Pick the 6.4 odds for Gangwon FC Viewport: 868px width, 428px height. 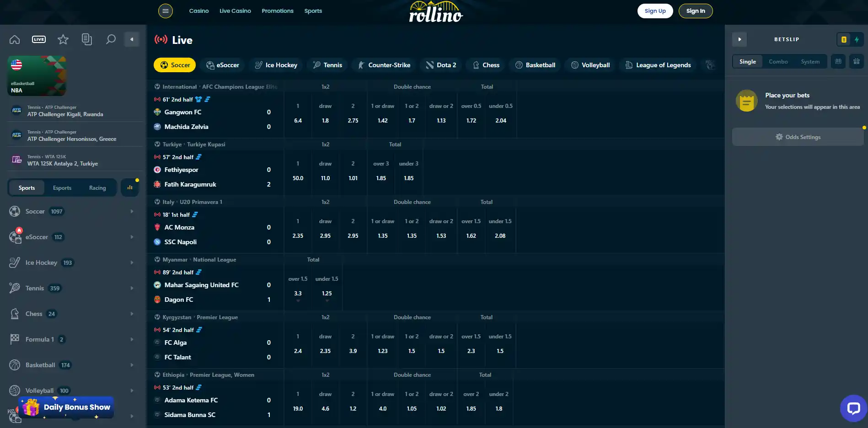click(x=298, y=121)
